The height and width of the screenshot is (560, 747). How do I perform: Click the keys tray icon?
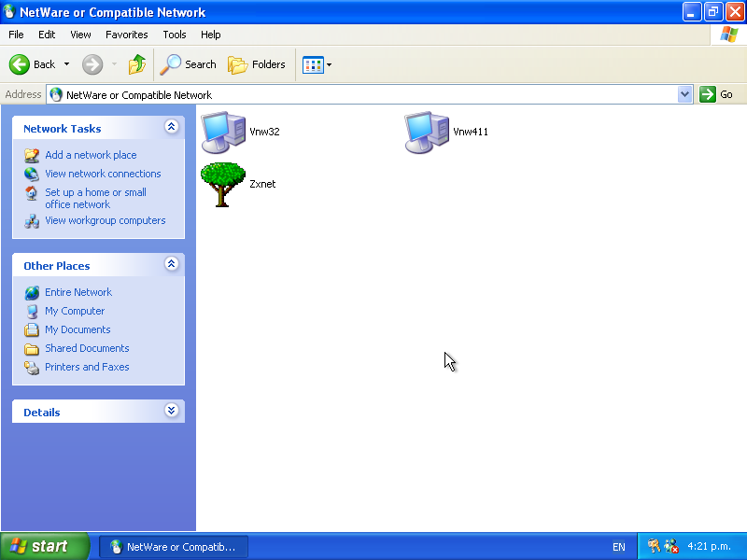click(x=654, y=546)
